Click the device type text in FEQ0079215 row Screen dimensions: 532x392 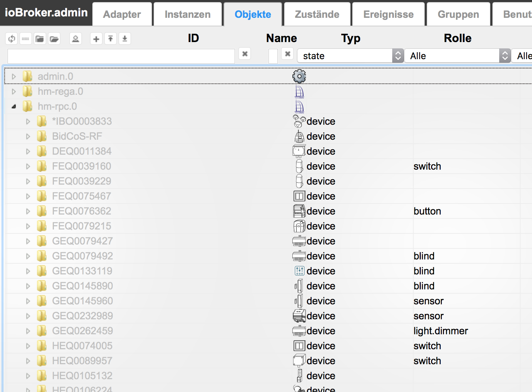[x=321, y=226]
